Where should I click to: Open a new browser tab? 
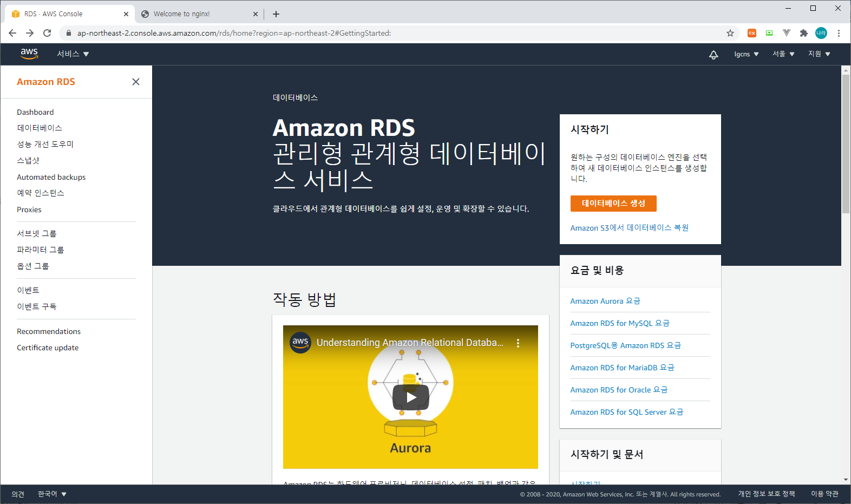tap(276, 14)
